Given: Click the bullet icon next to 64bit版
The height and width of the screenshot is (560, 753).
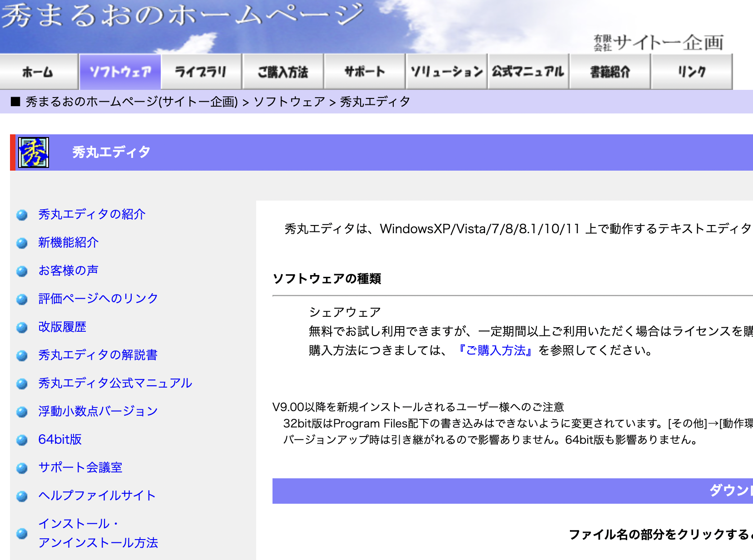Looking at the screenshot, I should pos(21,439).
